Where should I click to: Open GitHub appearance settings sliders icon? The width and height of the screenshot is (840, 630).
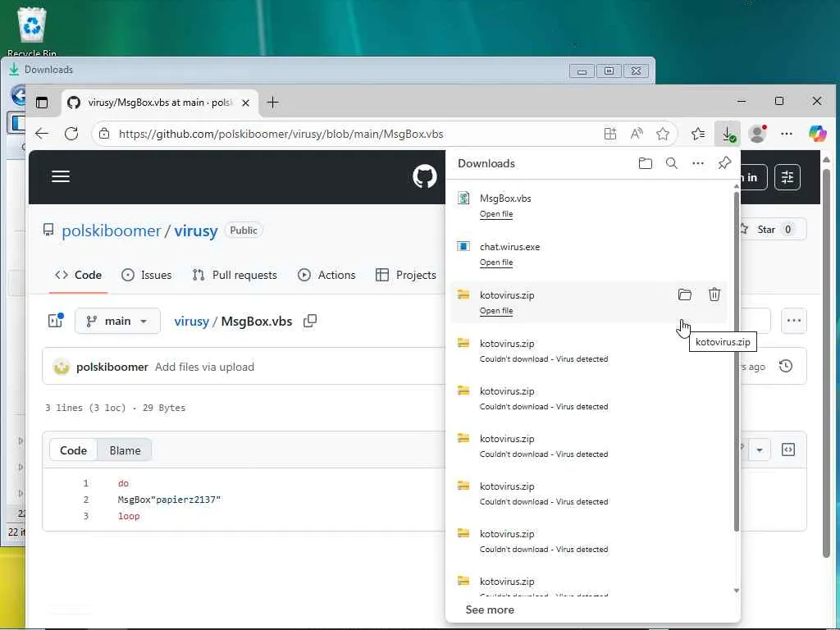[x=787, y=177]
